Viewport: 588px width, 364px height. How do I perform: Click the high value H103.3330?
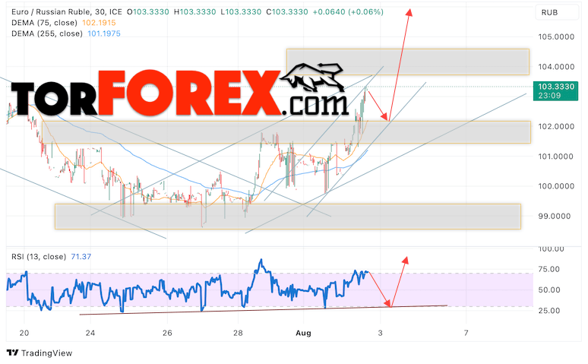coord(194,12)
